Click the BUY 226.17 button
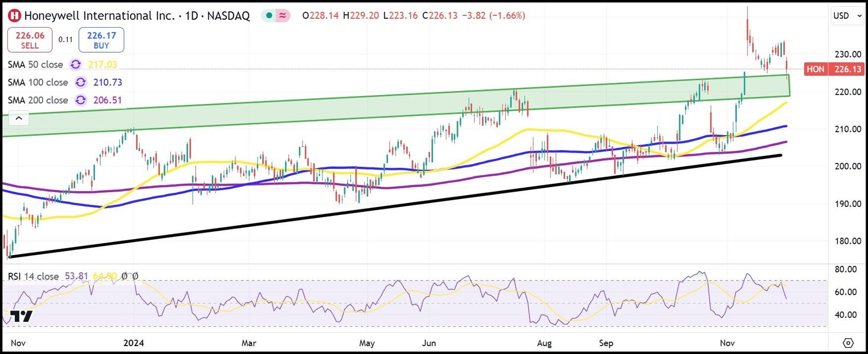 [x=101, y=40]
